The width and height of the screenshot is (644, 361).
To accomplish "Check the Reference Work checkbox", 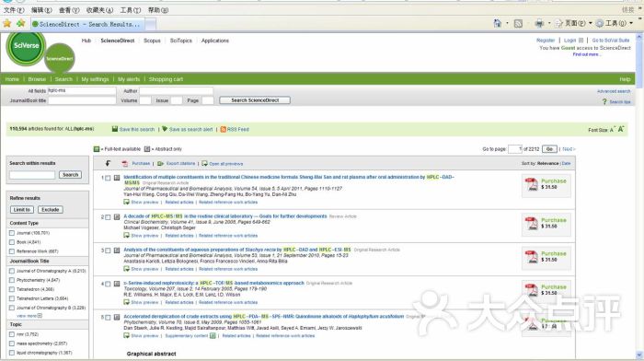I will click(x=12, y=251).
